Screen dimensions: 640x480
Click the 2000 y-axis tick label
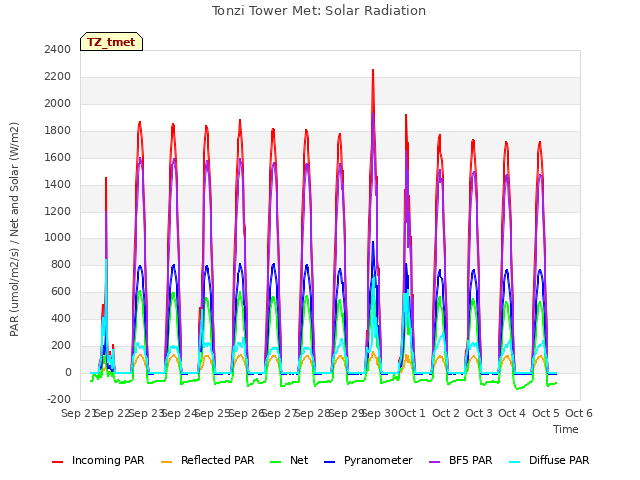(58, 104)
